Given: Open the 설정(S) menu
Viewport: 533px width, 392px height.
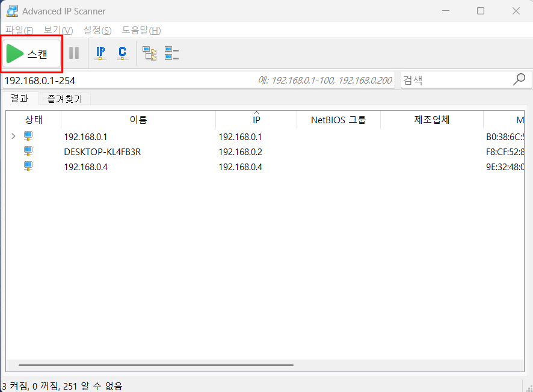Looking at the screenshot, I should (97, 30).
